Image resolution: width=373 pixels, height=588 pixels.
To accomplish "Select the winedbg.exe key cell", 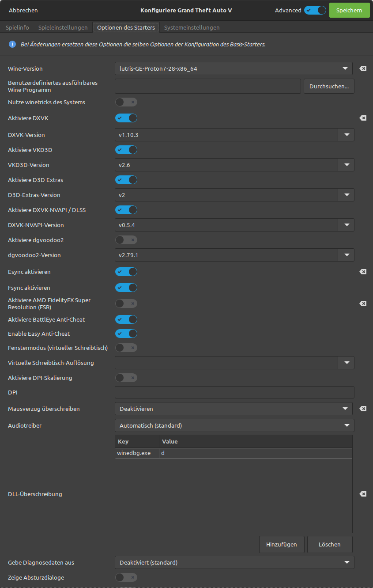I will pos(137,453).
